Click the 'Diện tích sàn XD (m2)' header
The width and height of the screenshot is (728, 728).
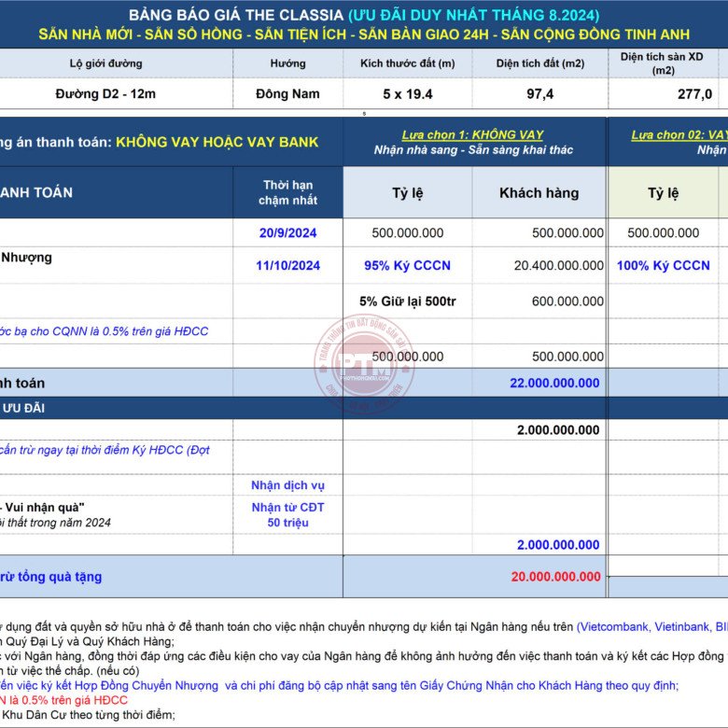coord(663,63)
